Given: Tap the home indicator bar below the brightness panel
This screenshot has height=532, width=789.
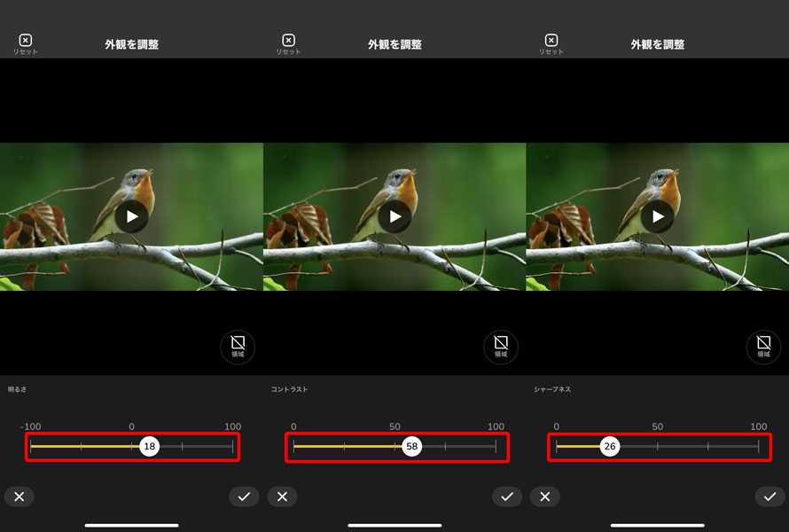Looking at the screenshot, I should click(131, 525).
